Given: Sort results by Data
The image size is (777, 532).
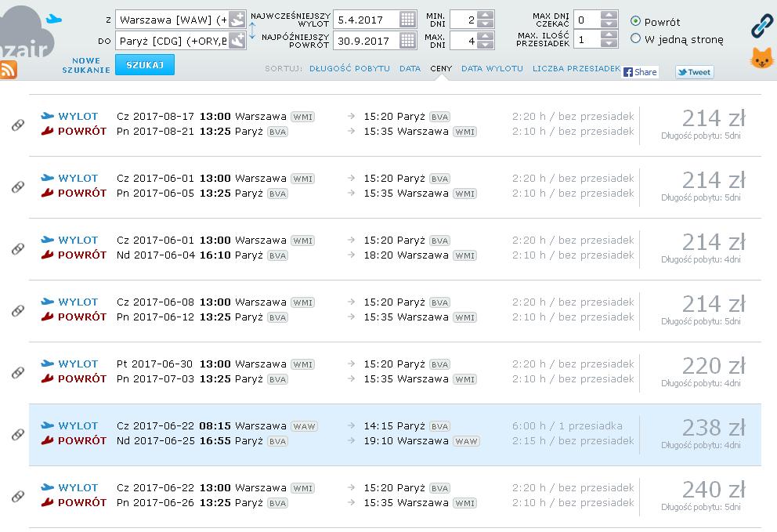Looking at the screenshot, I should (x=410, y=68).
